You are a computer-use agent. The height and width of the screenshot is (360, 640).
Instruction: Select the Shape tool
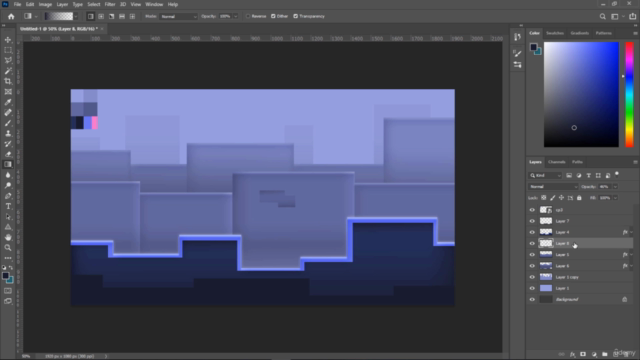8,227
